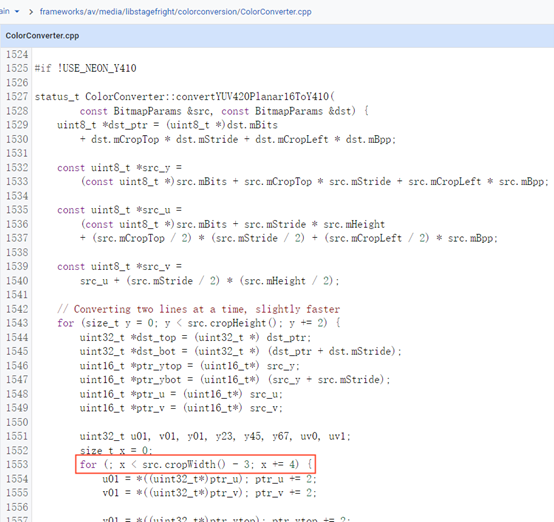554x522 pixels.
Task: Click line number 1539
Action: 17,266
